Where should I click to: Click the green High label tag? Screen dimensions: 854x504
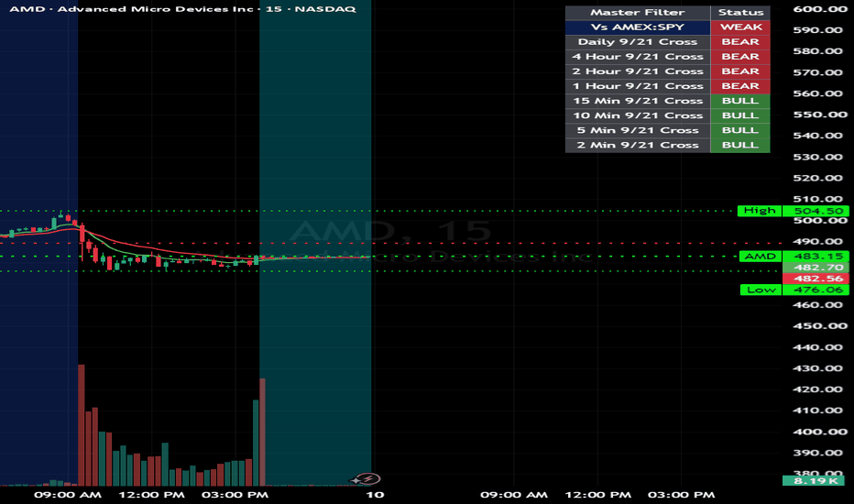tap(760, 211)
